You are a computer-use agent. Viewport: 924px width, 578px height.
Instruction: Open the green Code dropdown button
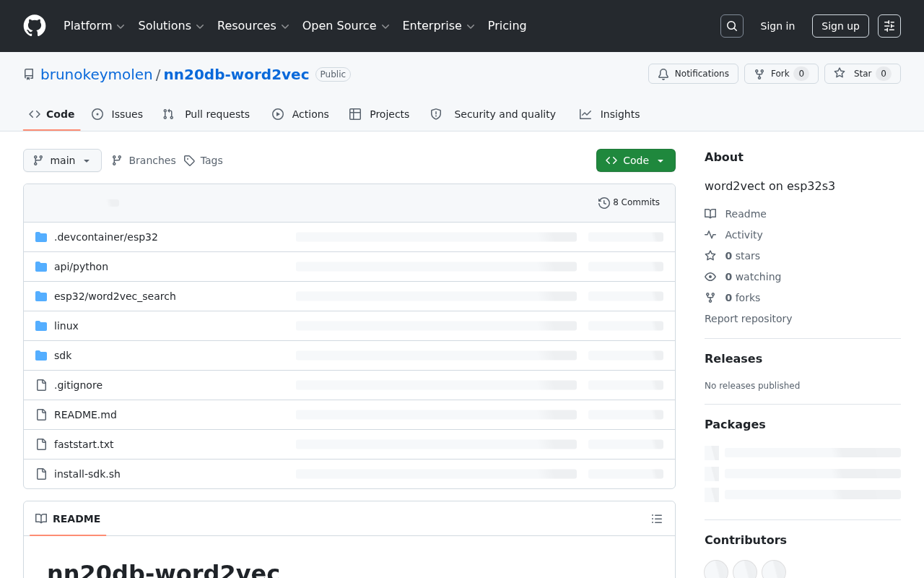click(x=636, y=160)
